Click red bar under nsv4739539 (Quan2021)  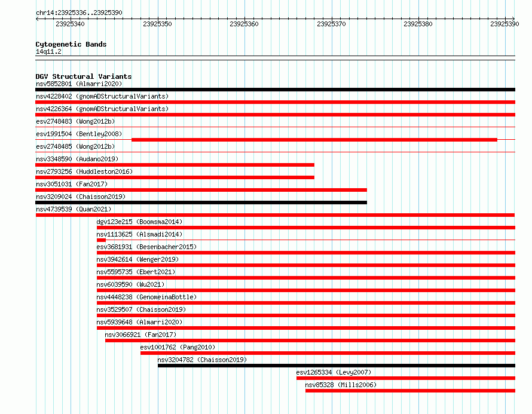pos(275,215)
